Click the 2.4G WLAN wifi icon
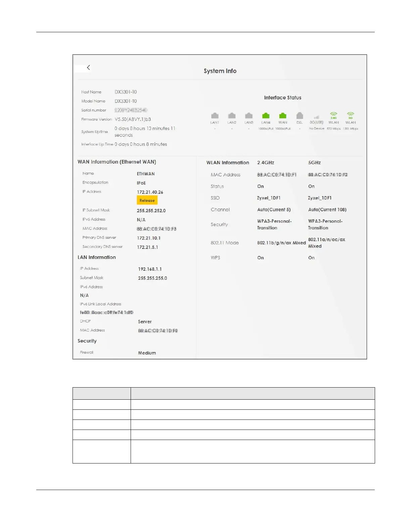The height and width of the screenshot is (532, 411). coord(333,116)
